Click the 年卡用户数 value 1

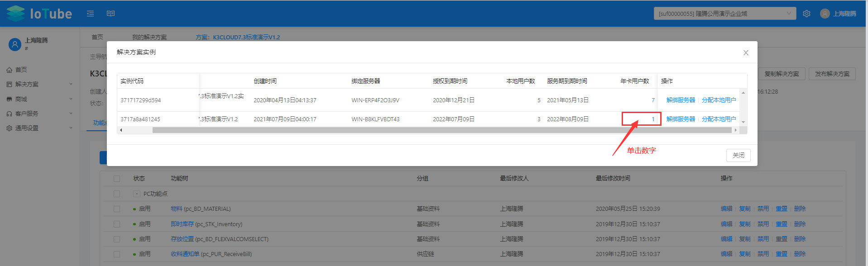[x=653, y=119]
